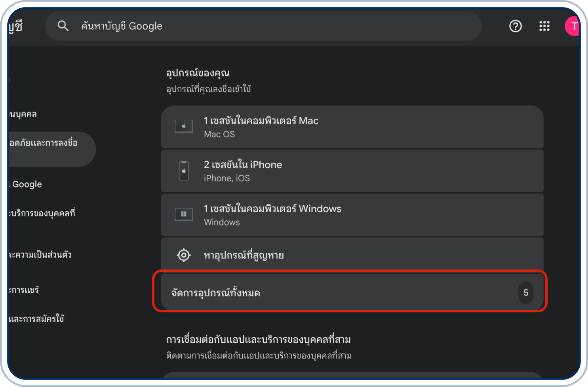Click the text ติดตามการเชื่อมต่อกับแอปและบริการของบุคคลที่สาม
Screen dimensions: 588x387
(x=259, y=355)
